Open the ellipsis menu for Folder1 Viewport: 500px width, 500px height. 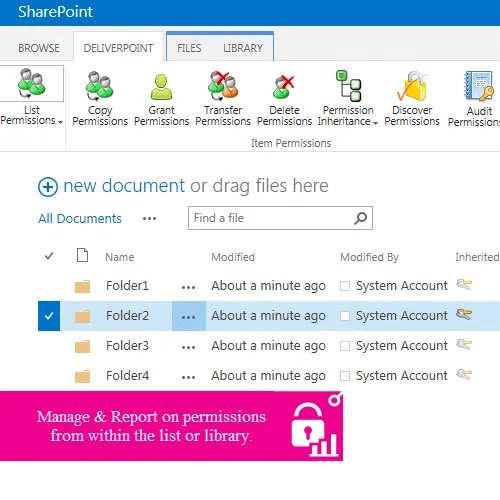188,287
